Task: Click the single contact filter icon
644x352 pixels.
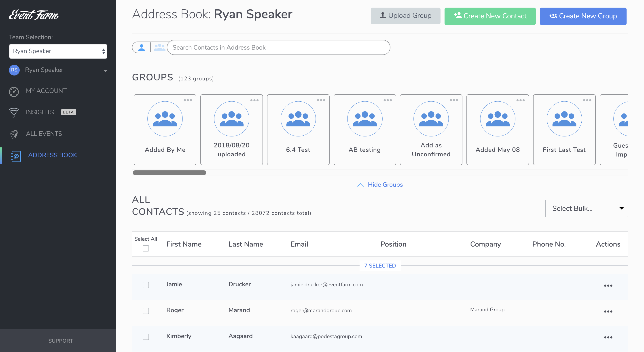Action: (142, 47)
